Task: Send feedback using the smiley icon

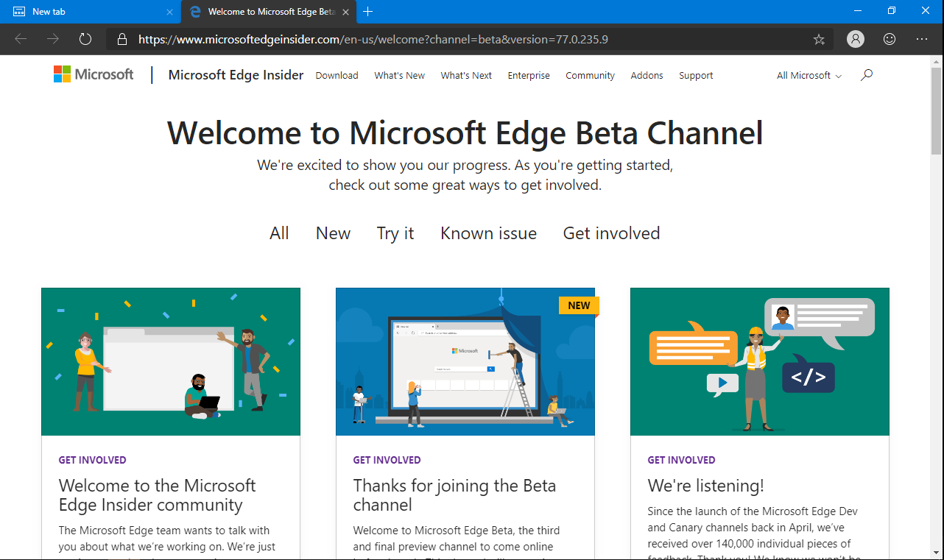Action: tap(889, 39)
